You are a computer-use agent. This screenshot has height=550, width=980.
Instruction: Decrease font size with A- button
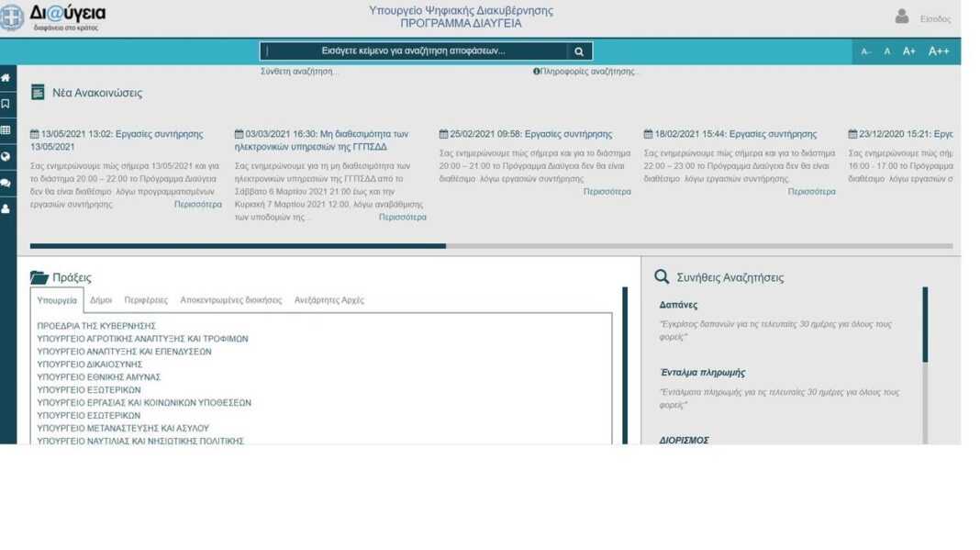point(865,51)
